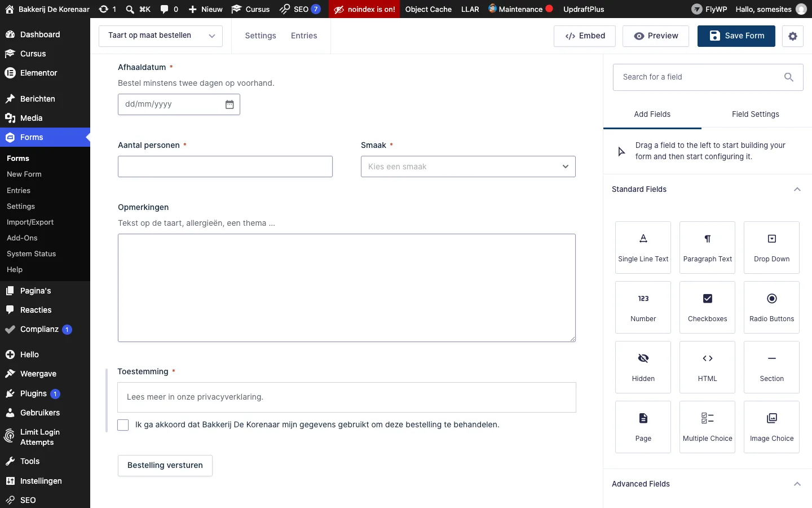Open the form switcher 'Taart op maat bestellen'
Screen dimensions: 812x508
coord(161,36)
